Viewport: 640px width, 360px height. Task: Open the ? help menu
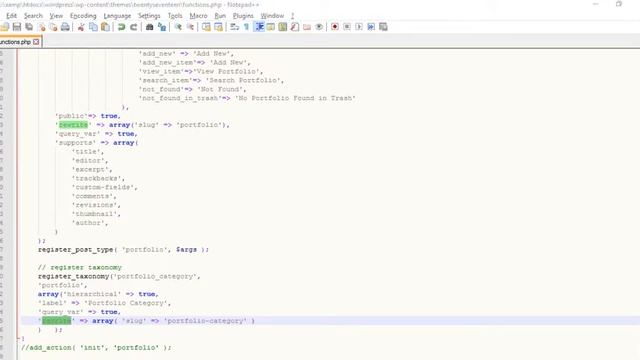coord(292,16)
